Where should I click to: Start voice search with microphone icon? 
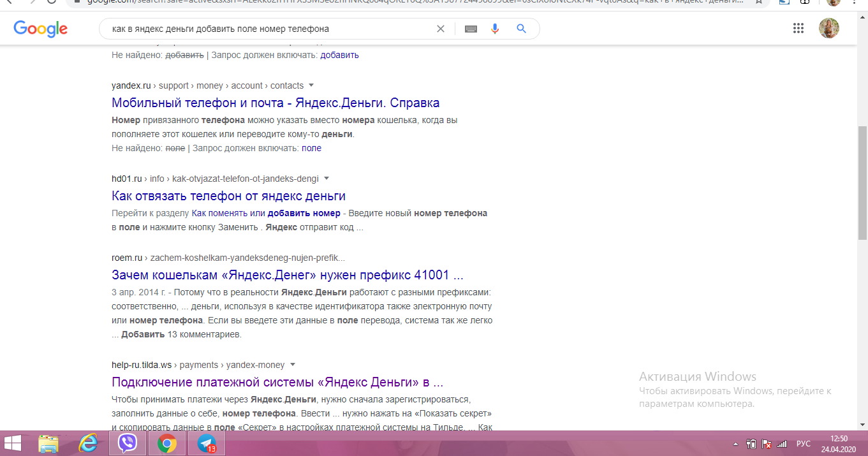tap(495, 29)
